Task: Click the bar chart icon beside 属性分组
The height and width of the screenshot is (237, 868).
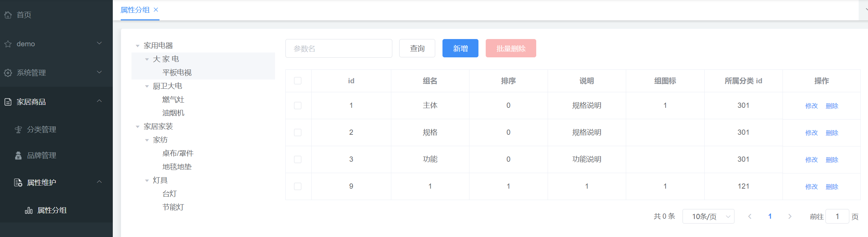Action: pyautogui.click(x=29, y=210)
